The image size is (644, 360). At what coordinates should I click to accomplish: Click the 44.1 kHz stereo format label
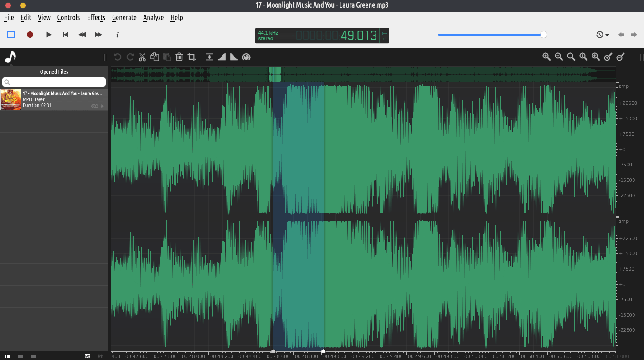click(x=268, y=36)
